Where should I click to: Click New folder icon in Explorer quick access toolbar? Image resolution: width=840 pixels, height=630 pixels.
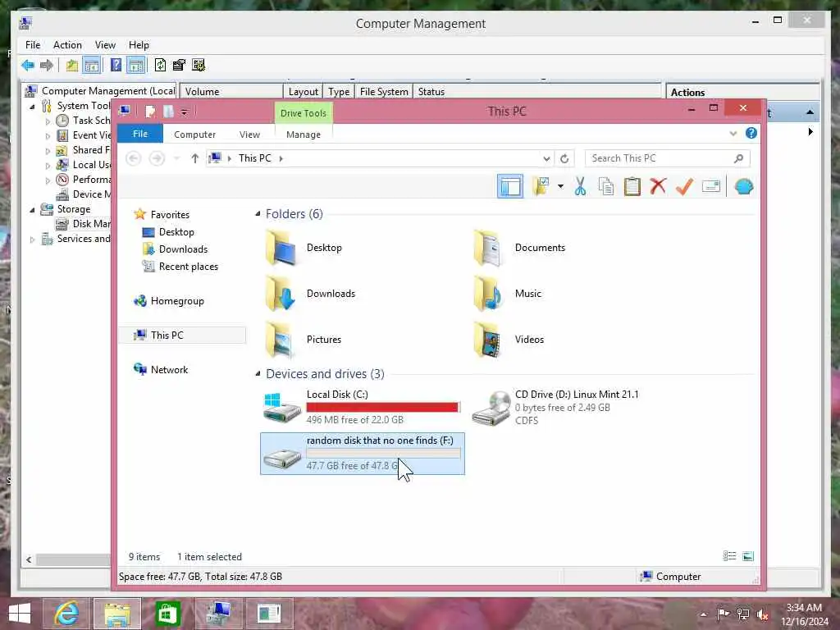168,112
